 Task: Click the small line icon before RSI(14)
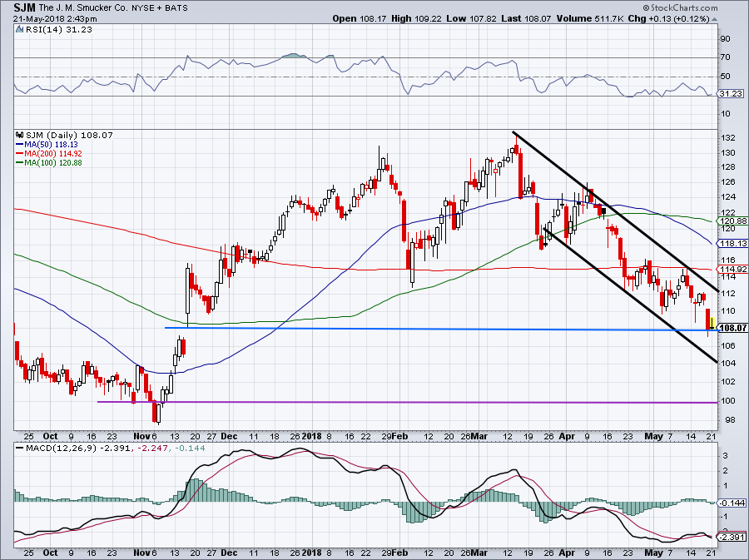tap(20, 30)
